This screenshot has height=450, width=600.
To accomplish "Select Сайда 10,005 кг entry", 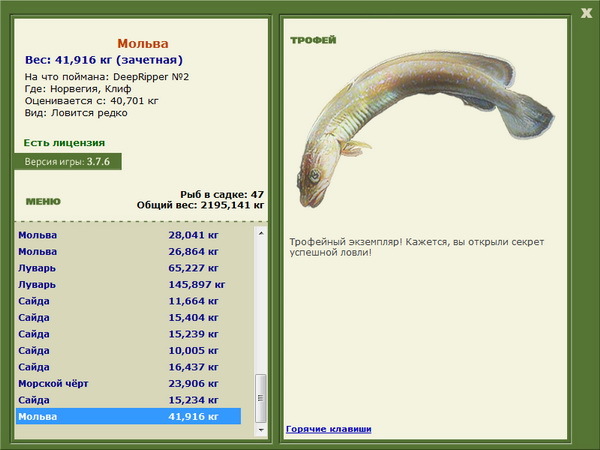I will pos(129,350).
